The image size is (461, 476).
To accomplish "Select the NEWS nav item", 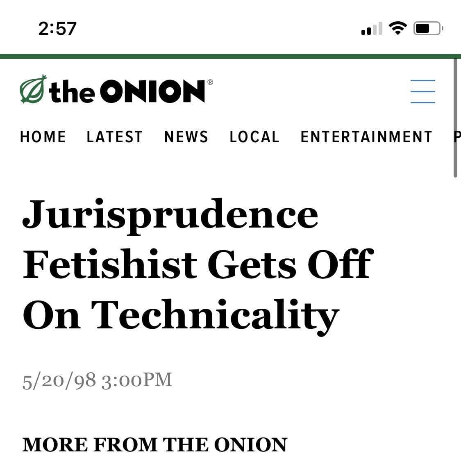I will pos(186,137).
